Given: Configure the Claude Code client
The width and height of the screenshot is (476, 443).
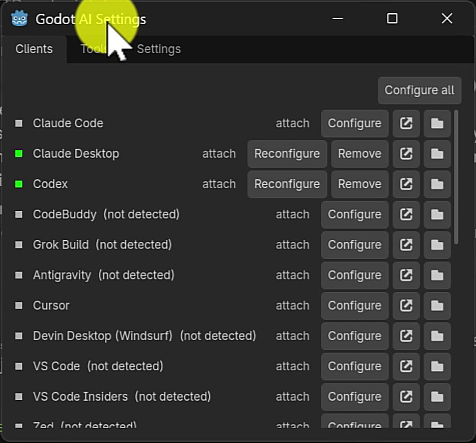Looking at the screenshot, I should [355, 123].
